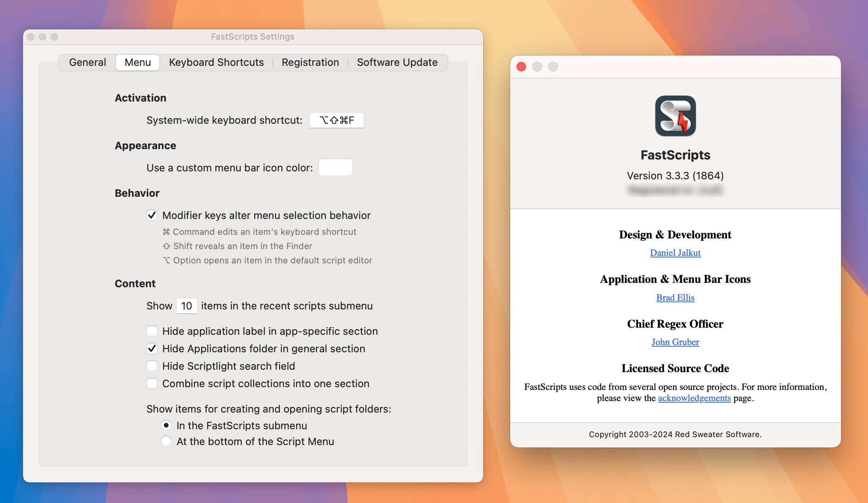Switch to the General settings tab
The image size is (868, 503).
point(87,62)
